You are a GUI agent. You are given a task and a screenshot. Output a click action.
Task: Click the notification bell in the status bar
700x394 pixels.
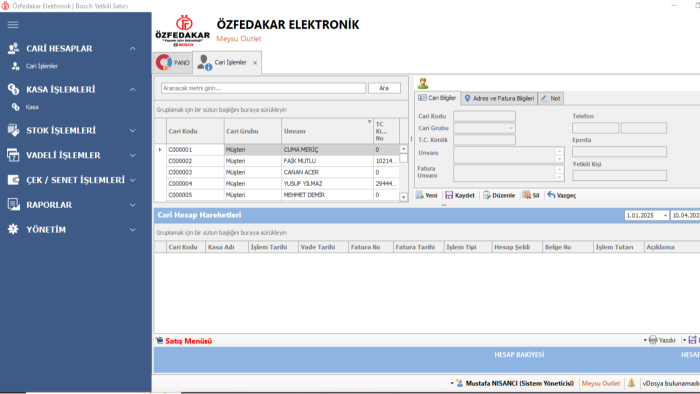tap(631, 383)
